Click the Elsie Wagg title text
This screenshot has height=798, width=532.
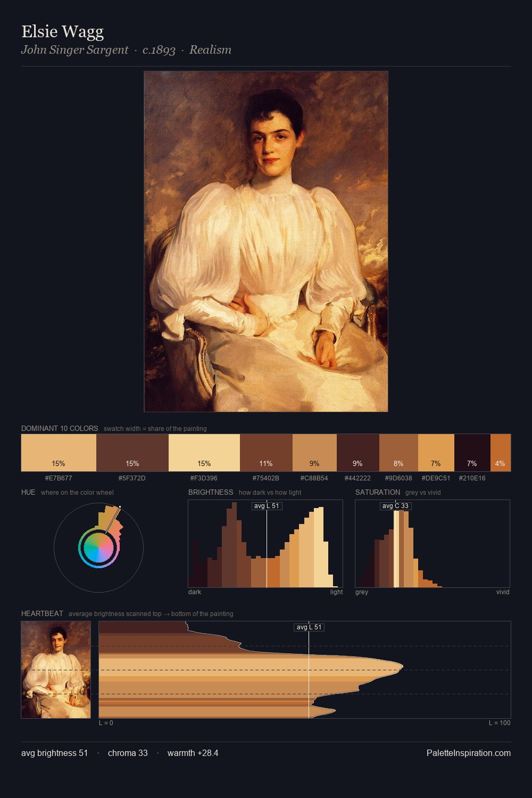pyautogui.click(x=62, y=32)
